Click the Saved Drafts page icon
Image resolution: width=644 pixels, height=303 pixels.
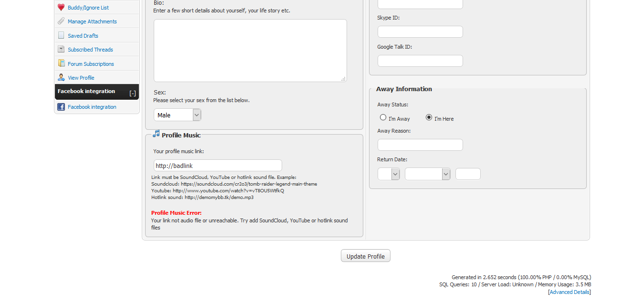tap(61, 35)
